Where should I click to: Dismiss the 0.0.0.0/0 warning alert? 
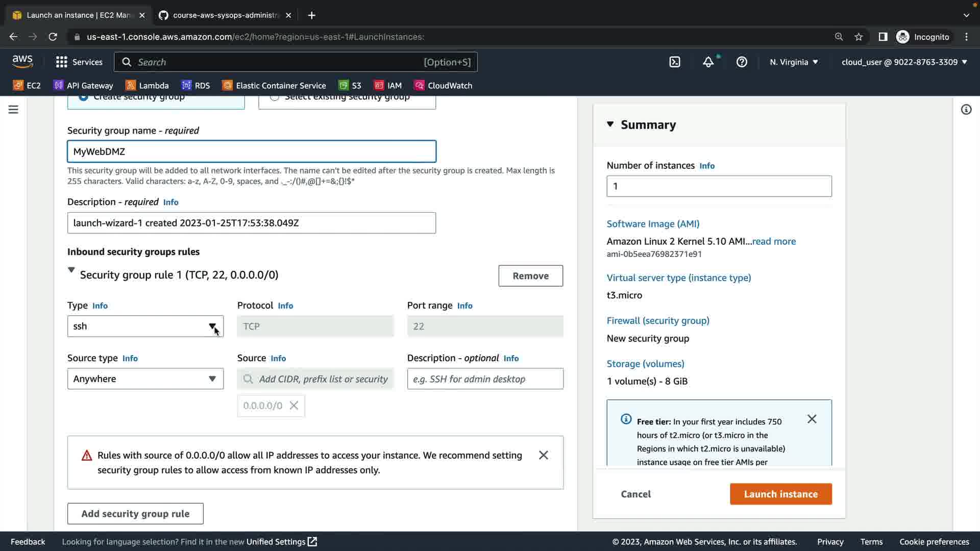544,455
